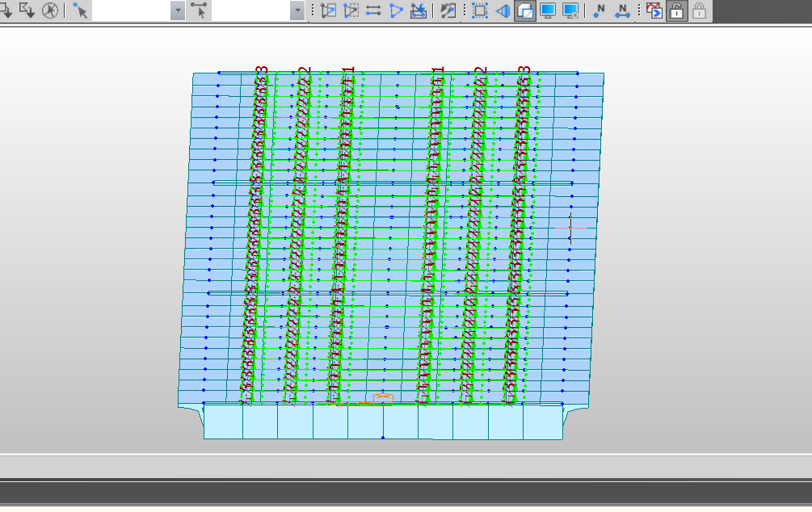The width and height of the screenshot is (812, 512).
Task: Click the dashed square frame icon
Action: point(480,10)
